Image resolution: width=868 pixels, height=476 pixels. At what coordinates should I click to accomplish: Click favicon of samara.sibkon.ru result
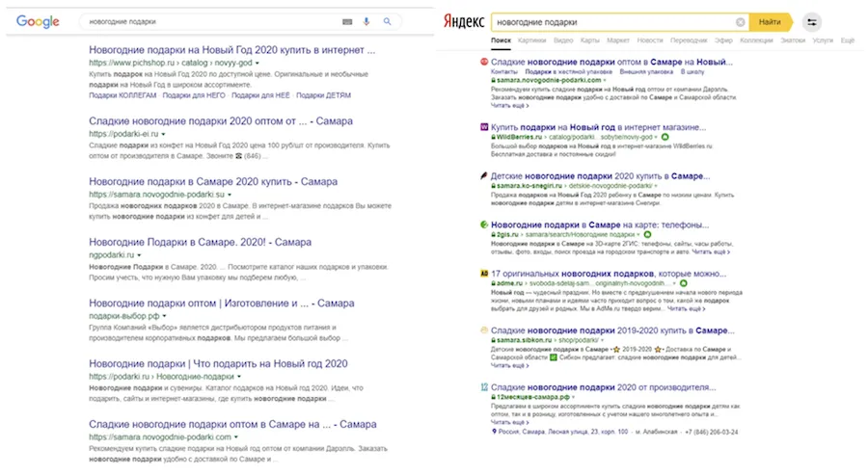[x=484, y=331]
